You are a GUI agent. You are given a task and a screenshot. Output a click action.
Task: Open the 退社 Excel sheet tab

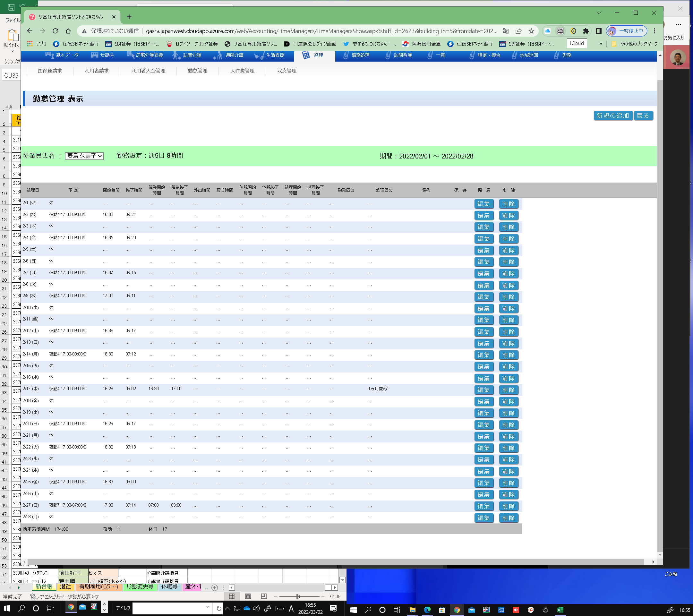[x=65, y=586]
